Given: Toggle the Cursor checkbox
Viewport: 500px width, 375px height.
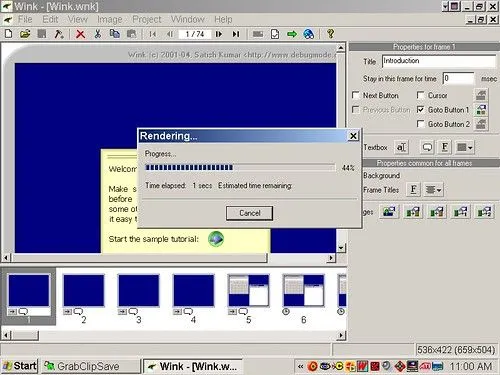Looking at the screenshot, I should [x=421, y=95].
